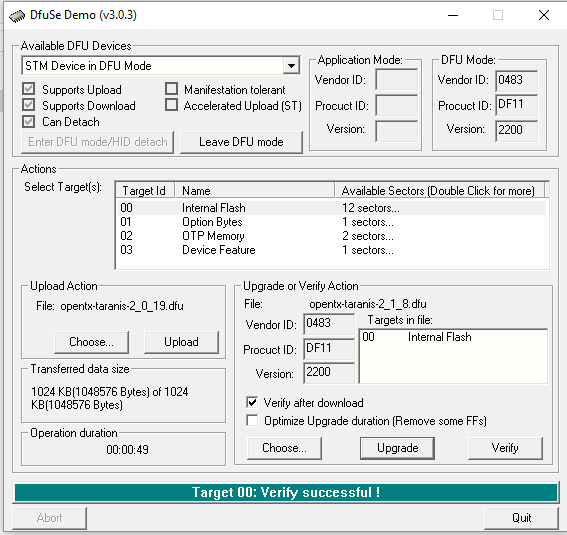The height and width of the screenshot is (535, 567).
Task: Click the Verify button
Action: pos(505,448)
